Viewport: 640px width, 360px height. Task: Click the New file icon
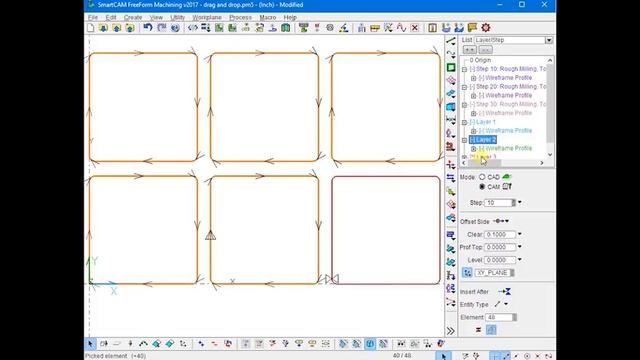pyautogui.click(x=91, y=28)
